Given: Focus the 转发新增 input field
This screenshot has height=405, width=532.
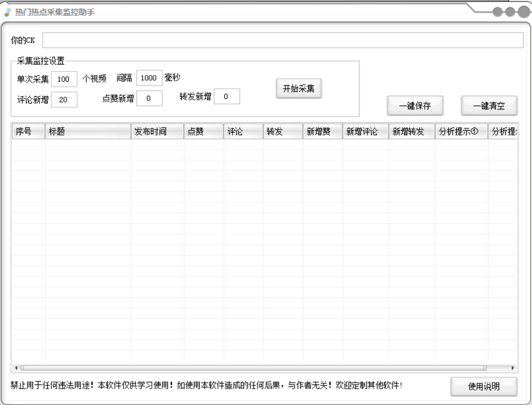Looking at the screenshot, I should tap(226, 96).
